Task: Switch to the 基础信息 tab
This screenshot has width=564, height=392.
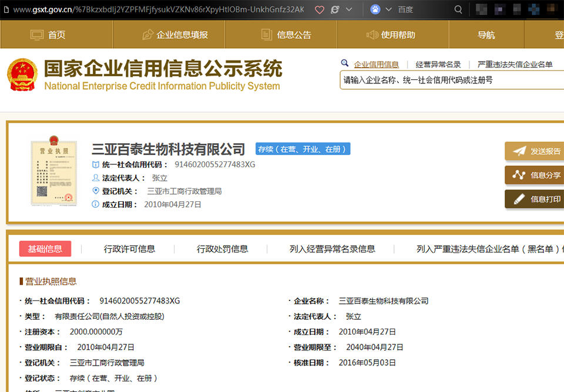Action: (45, 249)
